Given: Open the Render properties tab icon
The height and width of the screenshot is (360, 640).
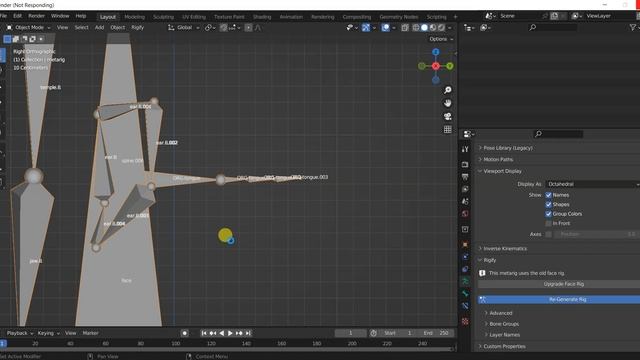Looking at the screenshot, I should (x=465, y=164).
